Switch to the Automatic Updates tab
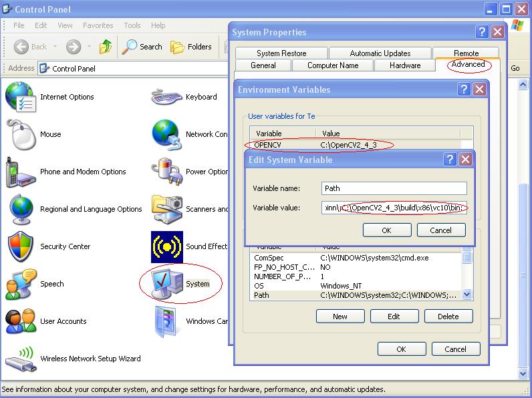 tap(380, 53)
